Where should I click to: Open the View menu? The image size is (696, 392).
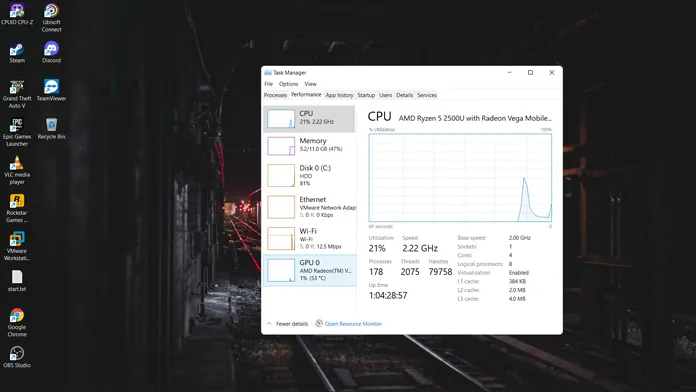310,84
